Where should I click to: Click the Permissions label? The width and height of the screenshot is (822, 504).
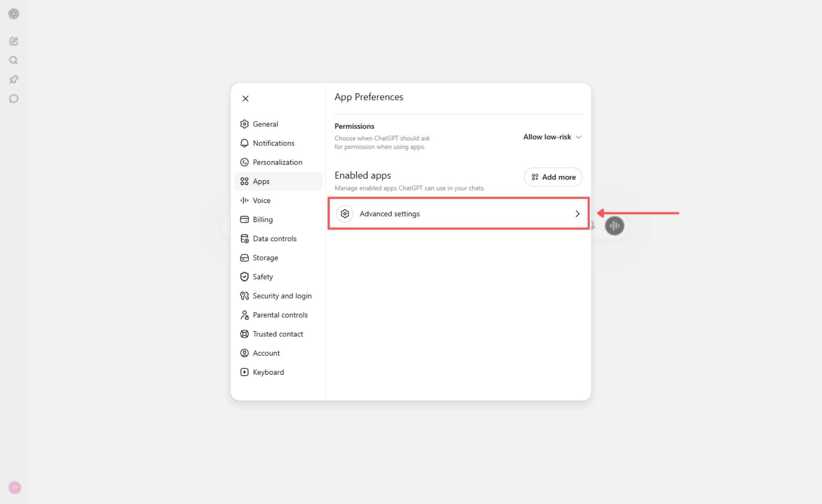click(x=354, y=126)
